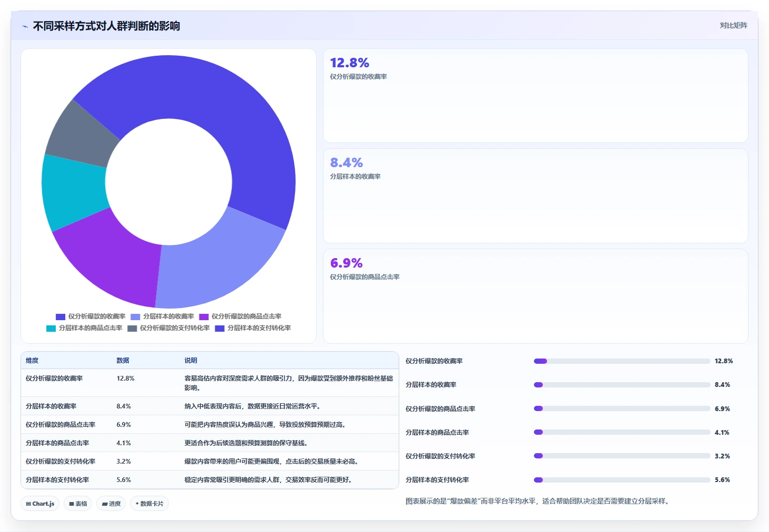769x532 pixels.
Task: Click footnote starting 图表展示的是“爆款偏差”
Action: (x=538, y=502)
